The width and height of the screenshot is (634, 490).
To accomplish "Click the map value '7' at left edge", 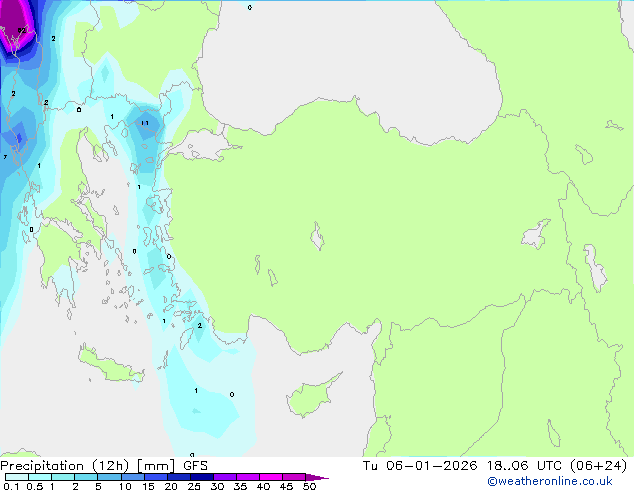I will tap(5, 157).
